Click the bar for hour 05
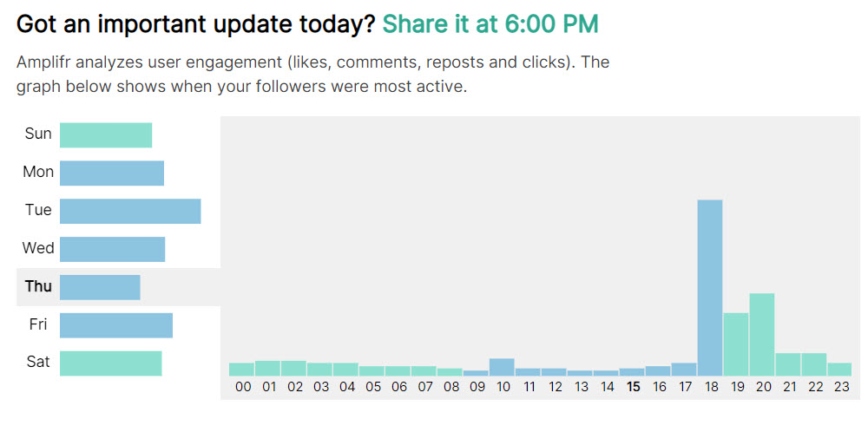Image resolution: width=868 pixels, height=432 pixels. click(372, 370)
